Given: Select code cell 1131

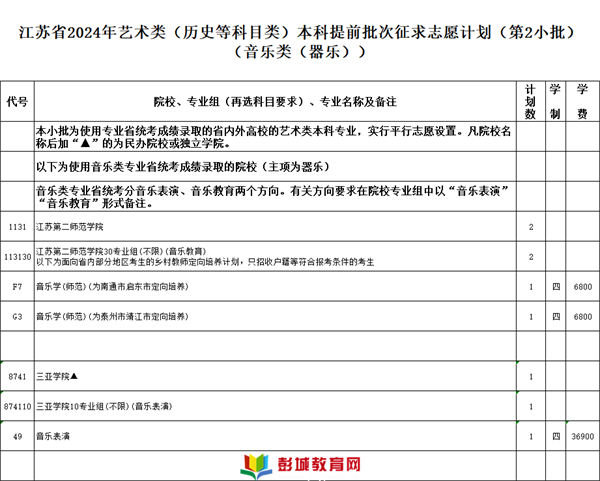Looking at the screenshot, I should coord(17,227).
